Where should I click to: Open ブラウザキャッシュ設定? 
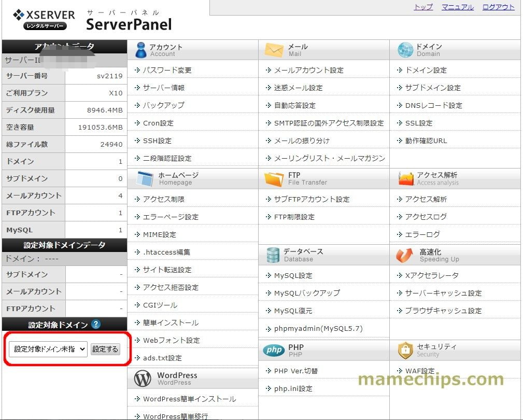443,311
